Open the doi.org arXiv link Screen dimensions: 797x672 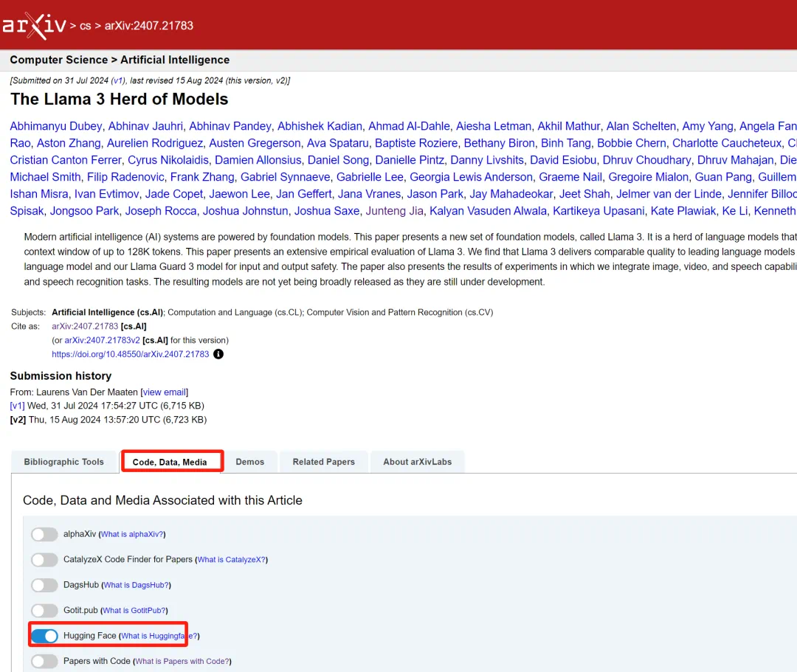coord(131,354)
